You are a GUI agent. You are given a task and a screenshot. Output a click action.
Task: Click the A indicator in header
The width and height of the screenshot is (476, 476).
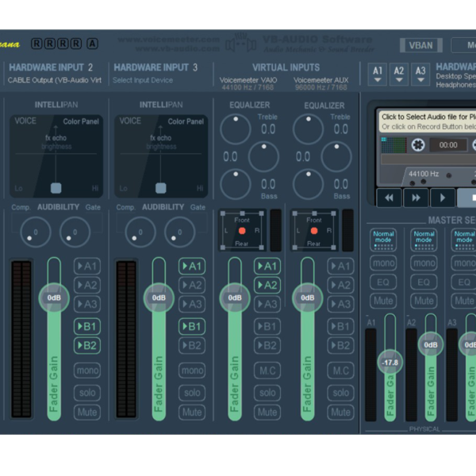pyautogui.click(x=92, y=44)
